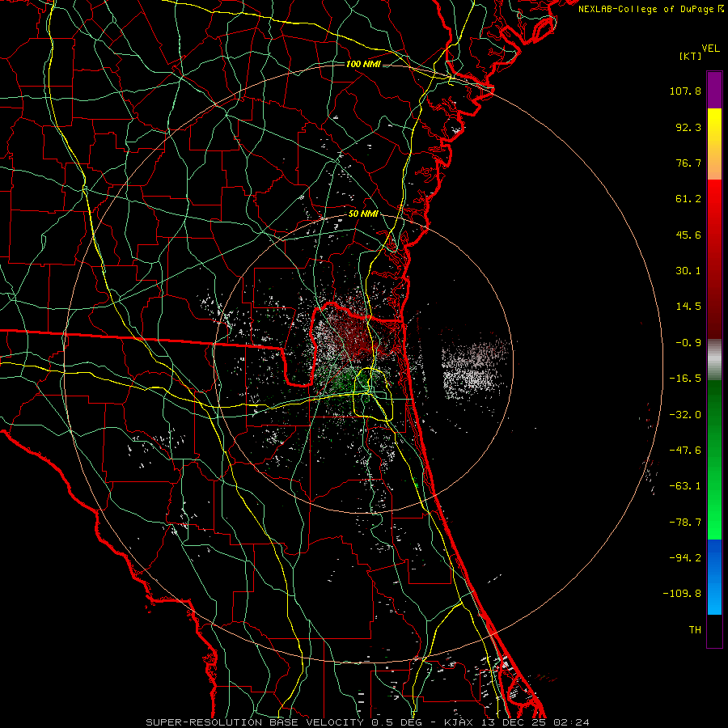
Task: Pick the blue segment of the velocity scale
Action: point(714,577)
